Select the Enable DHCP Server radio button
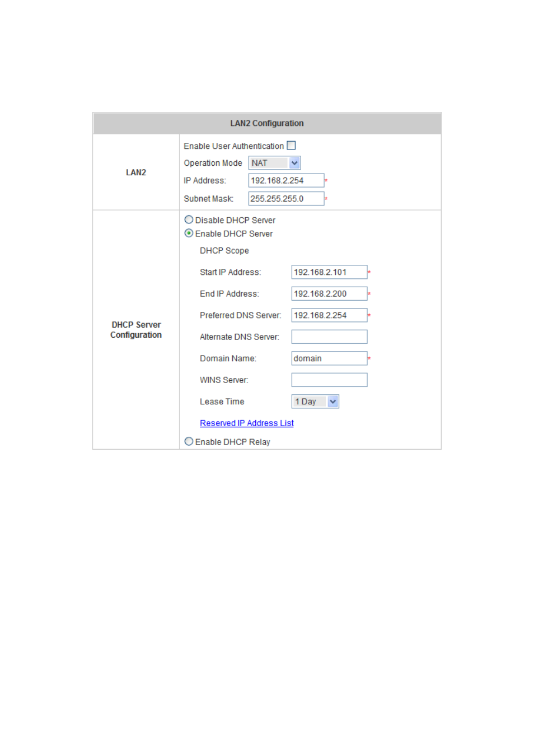This screenshot has width=534, height=756. click(189, 234)
